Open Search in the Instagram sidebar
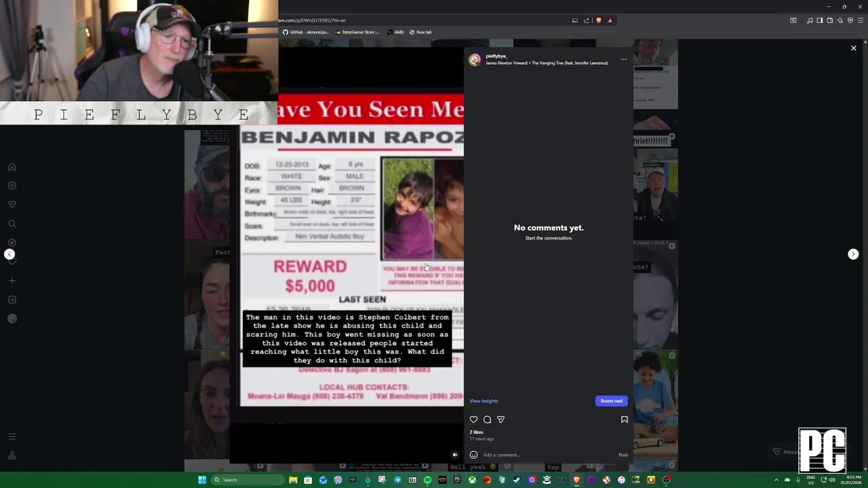 point(12,224)
